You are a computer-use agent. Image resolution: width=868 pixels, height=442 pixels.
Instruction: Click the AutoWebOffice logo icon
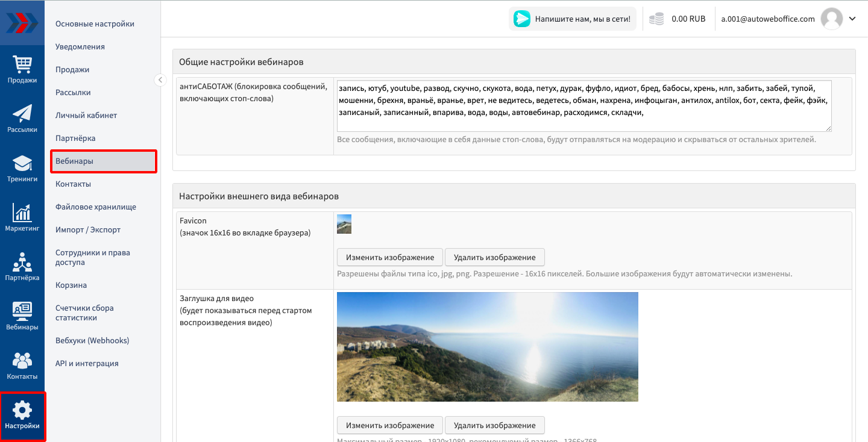pos(22,22)
